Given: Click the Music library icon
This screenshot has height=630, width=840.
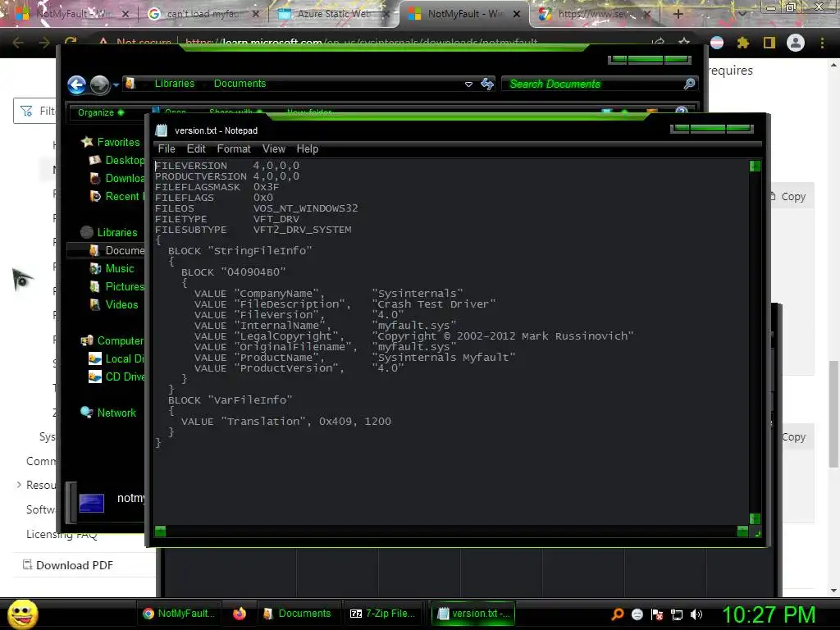Looking at the screenshot, I should pos(95,268).
